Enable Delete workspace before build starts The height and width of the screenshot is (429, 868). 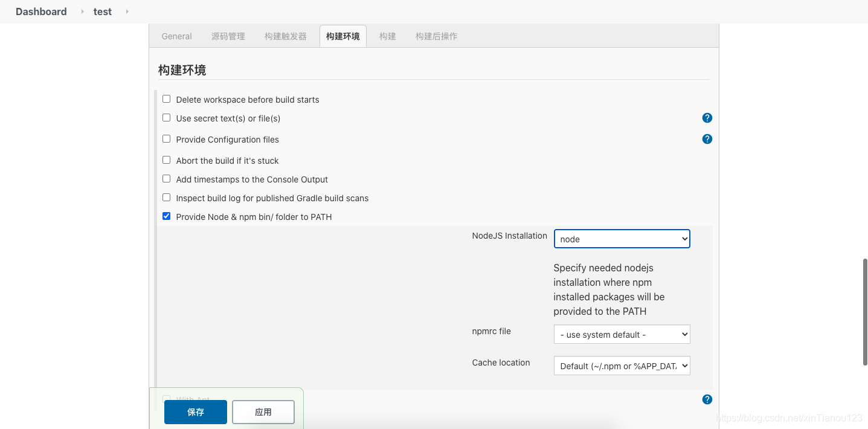(x=167, y=99)
